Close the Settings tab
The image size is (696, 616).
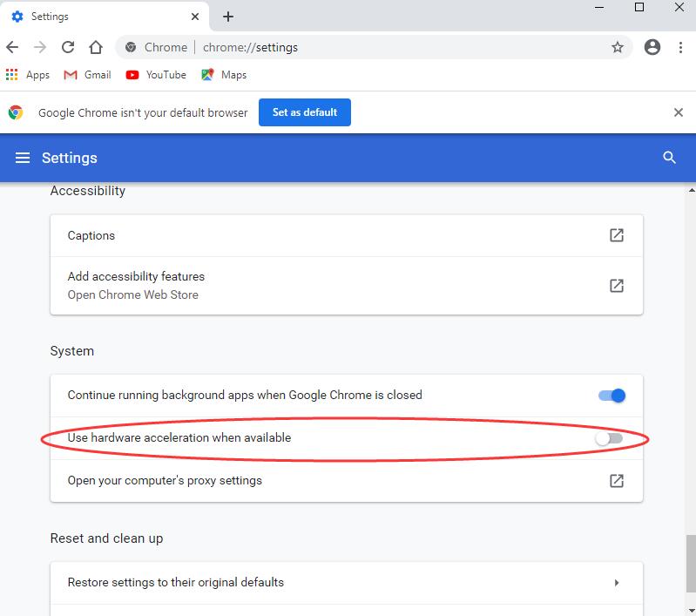[x=195, y=17]
